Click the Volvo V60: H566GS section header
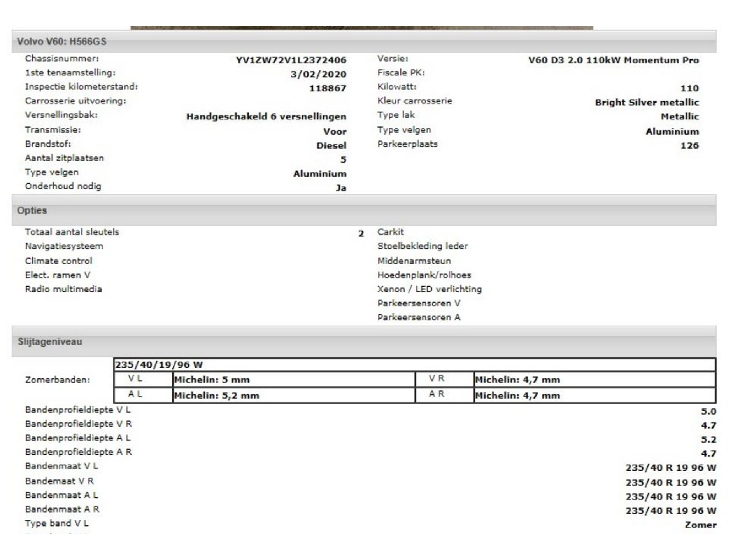The width and height of the screenshot is (747, 560). 364,41
